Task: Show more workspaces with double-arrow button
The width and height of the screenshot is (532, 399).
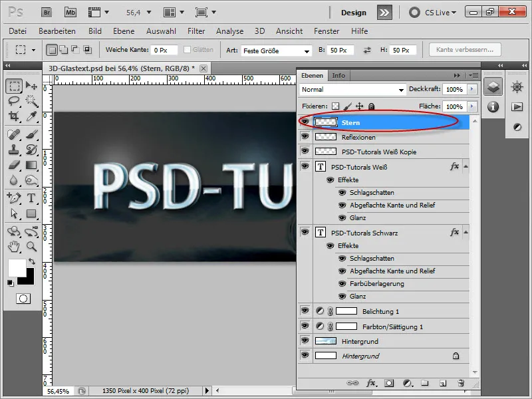Action: point(384,13)
